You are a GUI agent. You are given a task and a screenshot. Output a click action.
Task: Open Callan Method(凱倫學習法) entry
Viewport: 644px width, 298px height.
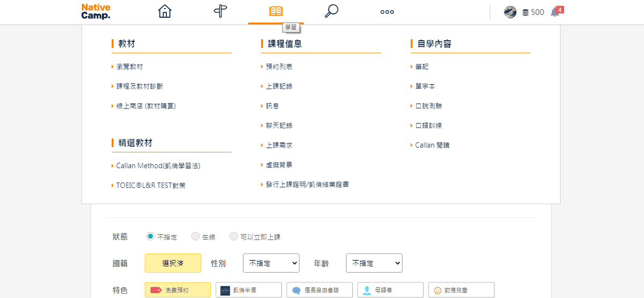[x=158, y=166]
